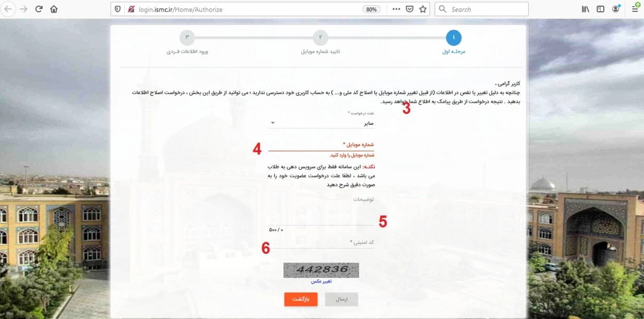Go to the Firefox home page

pyautogui.click(x=54, y=9)
